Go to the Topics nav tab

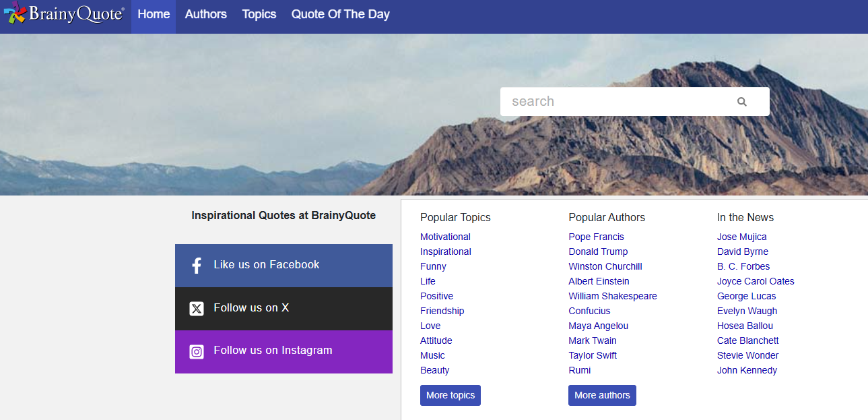pyautogui.click(x=259, y=14)
